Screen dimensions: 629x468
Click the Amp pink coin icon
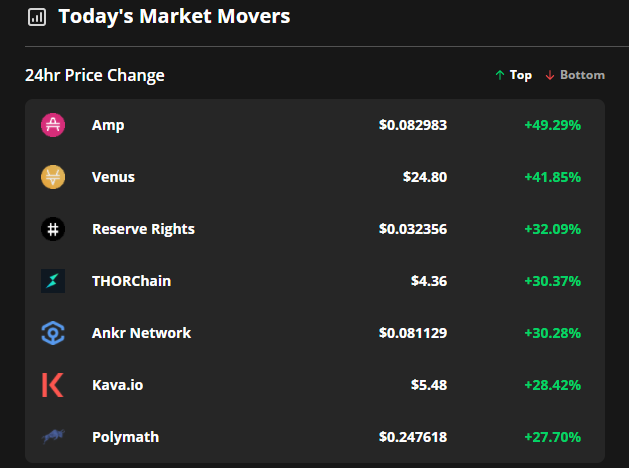(x=53, y=125)
